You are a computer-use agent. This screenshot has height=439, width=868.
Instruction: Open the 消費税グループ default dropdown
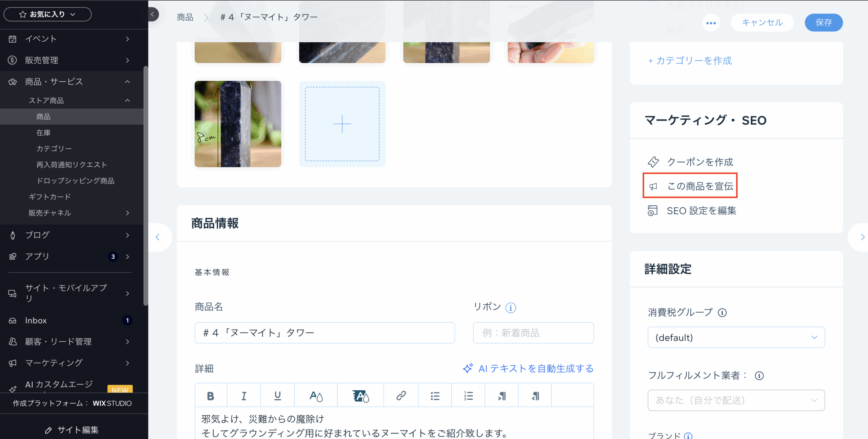(x=736, y=337)
